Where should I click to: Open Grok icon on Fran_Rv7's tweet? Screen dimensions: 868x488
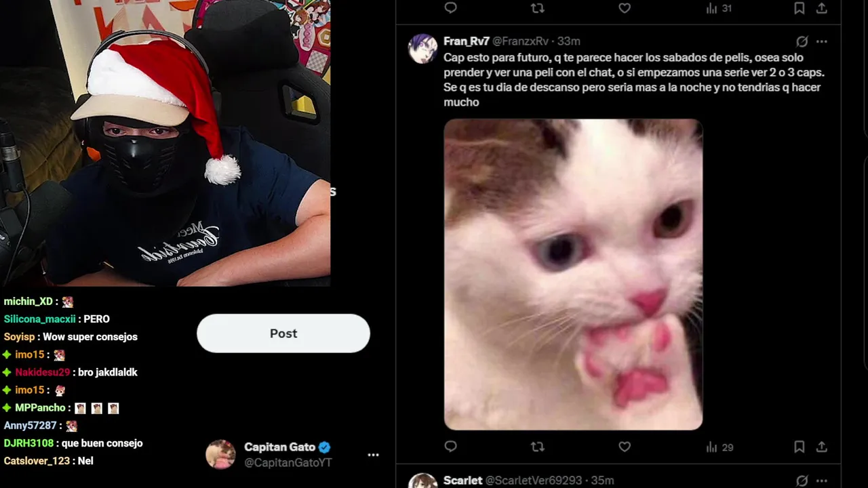[x=802, y=41]
